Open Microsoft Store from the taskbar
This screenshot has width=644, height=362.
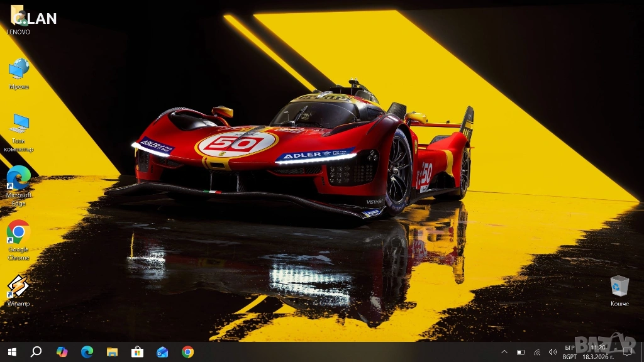(x=137, y=352)
